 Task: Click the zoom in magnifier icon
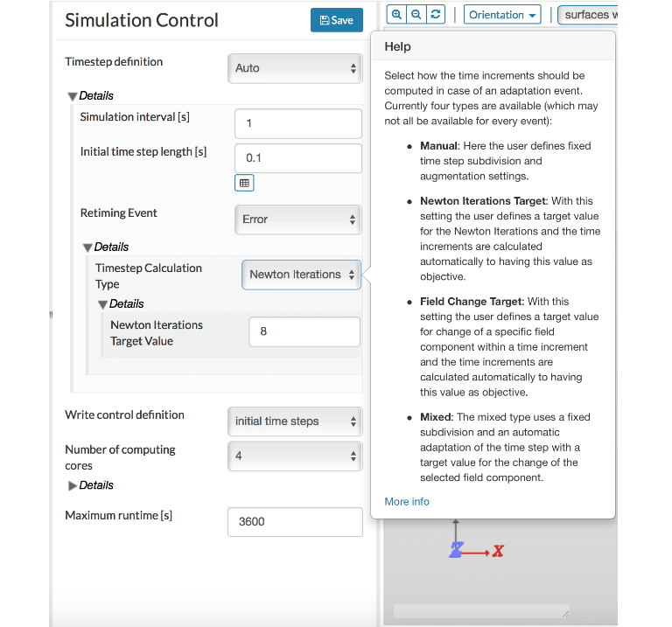click(396, 15)
